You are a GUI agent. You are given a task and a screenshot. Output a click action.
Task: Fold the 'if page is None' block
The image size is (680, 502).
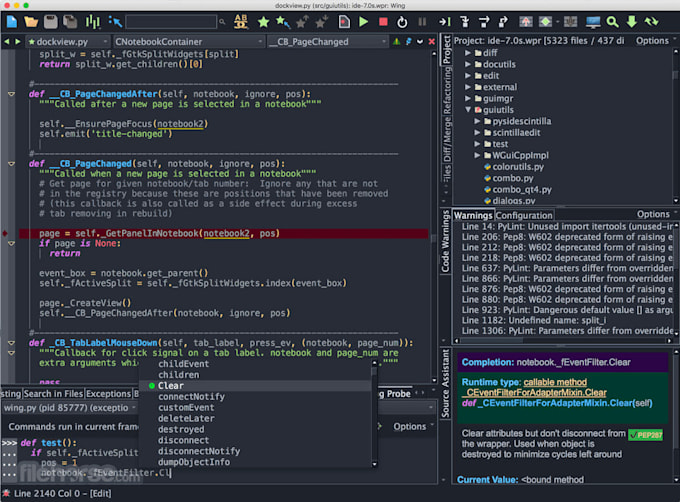11,243
